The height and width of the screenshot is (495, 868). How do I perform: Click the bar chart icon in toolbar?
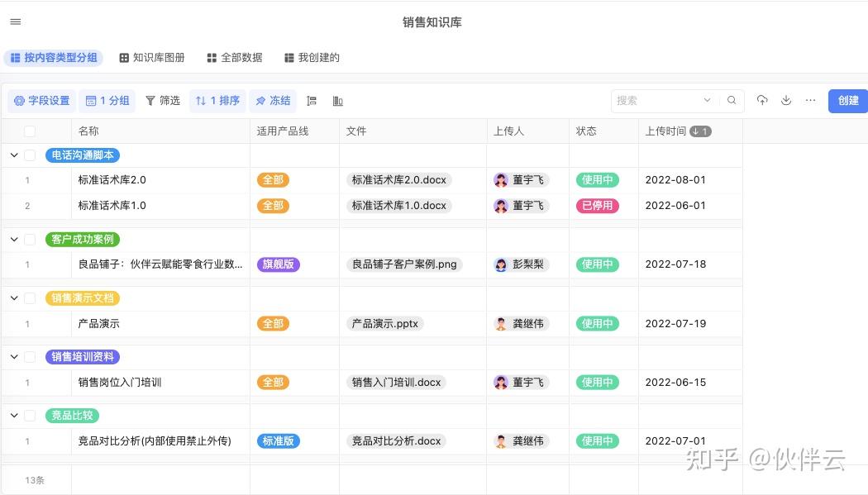tap(338, 101)
